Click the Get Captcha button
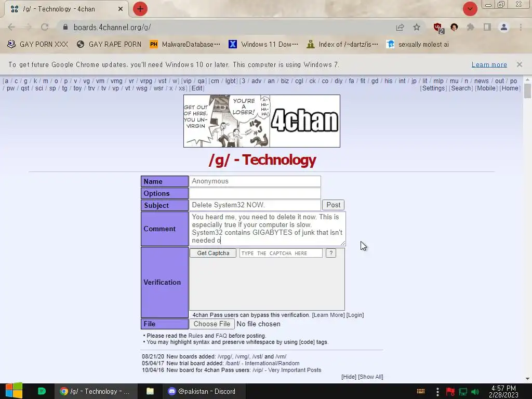Viewport: 532px width, 399px height. point(213,253)
